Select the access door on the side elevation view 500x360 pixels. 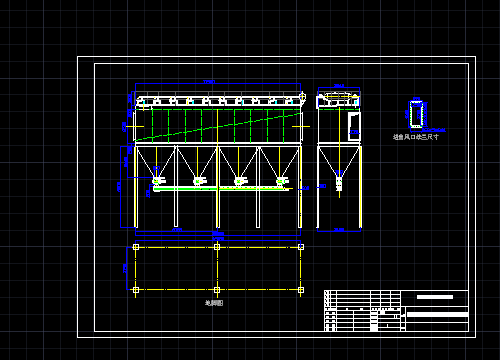pyautogui.click(x=354, y=126)
